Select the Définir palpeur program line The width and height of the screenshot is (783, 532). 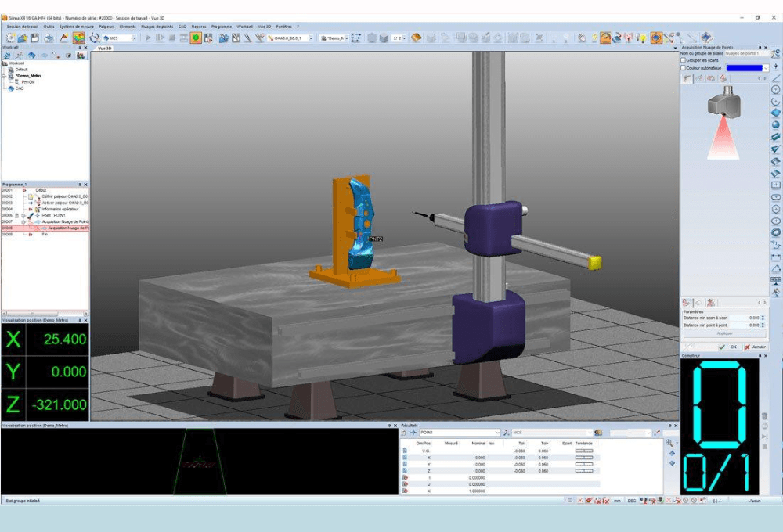coord(64,196)
